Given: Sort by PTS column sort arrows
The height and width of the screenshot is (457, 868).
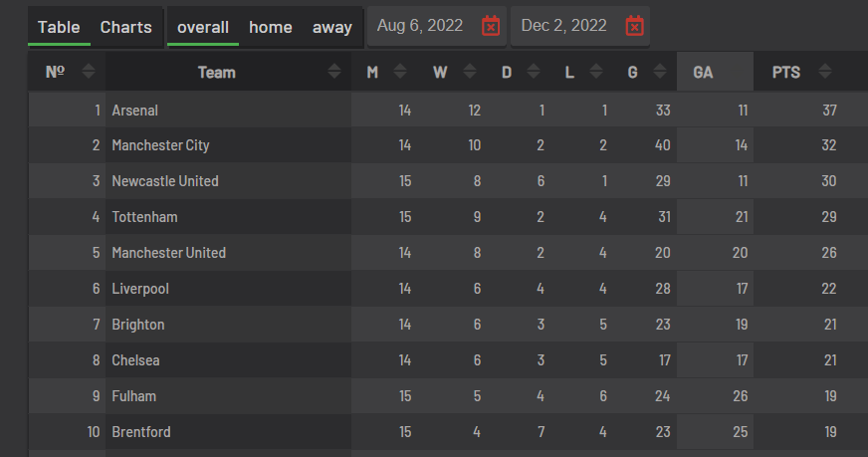Looking at the screenshot, I should [x=823, y=72].
